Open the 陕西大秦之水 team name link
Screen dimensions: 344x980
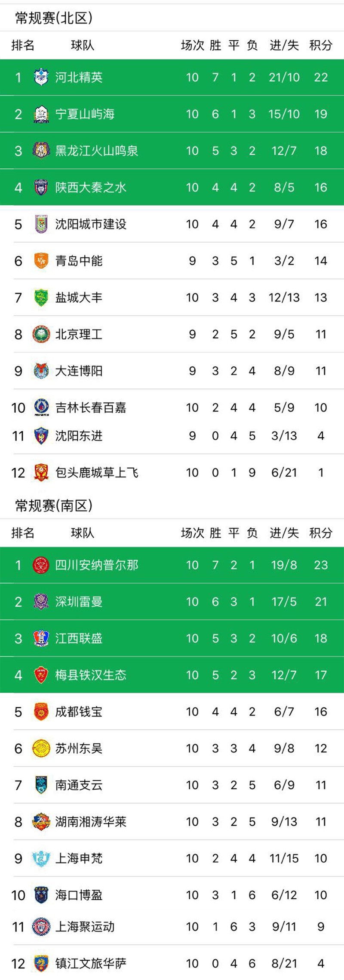point(91,188)
